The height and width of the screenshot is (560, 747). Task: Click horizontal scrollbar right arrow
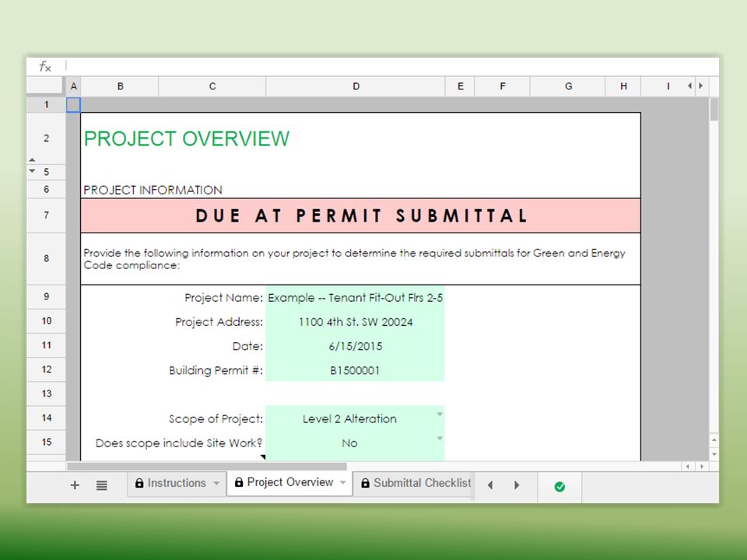click(702, 466)
